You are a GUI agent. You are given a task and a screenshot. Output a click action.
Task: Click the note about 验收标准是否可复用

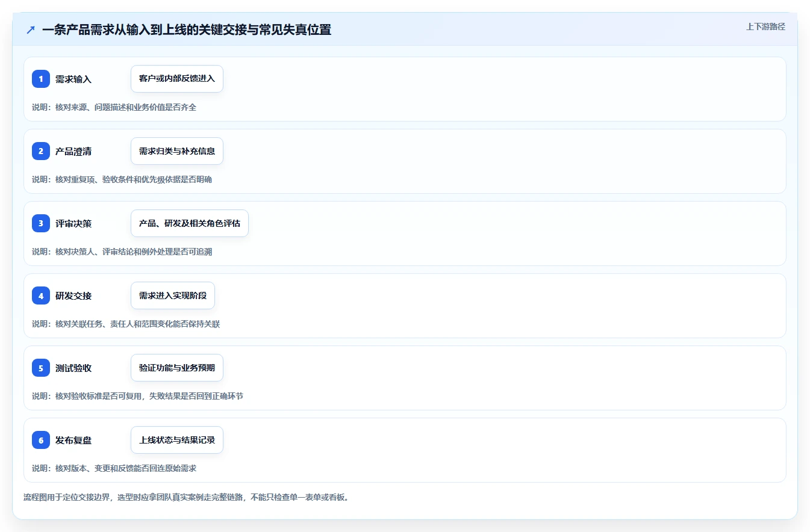click(x=138, y=396)
